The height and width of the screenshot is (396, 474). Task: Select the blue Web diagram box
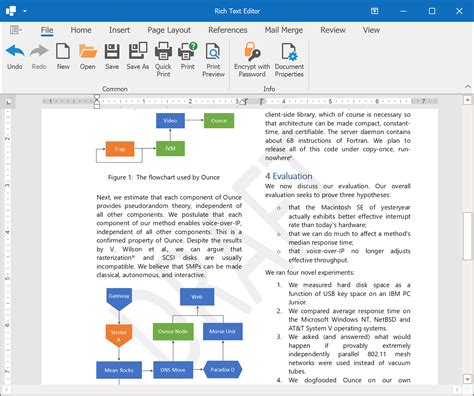click(x=197, y=297)
